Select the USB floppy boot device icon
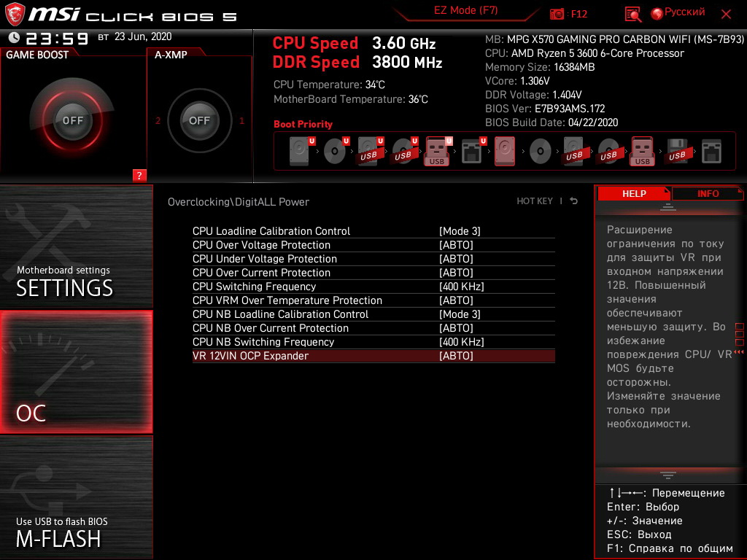The width and height of the screenshot is (747, 560). [677, 152]
